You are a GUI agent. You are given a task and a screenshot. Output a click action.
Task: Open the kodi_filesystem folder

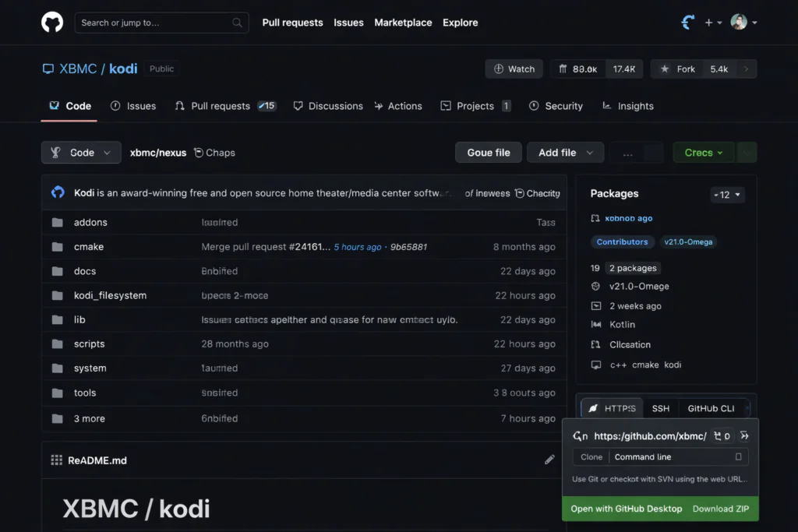[110, 295]
